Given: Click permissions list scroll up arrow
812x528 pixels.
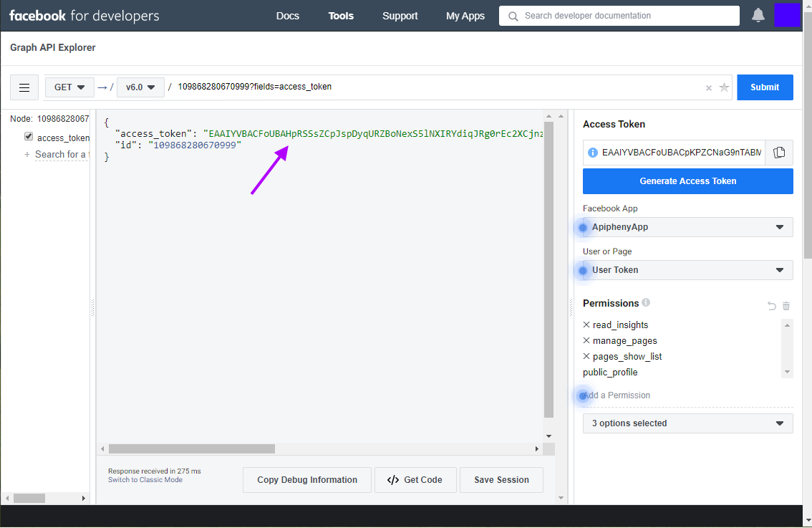Looking at the screenshot, I should tap(787, 325).
